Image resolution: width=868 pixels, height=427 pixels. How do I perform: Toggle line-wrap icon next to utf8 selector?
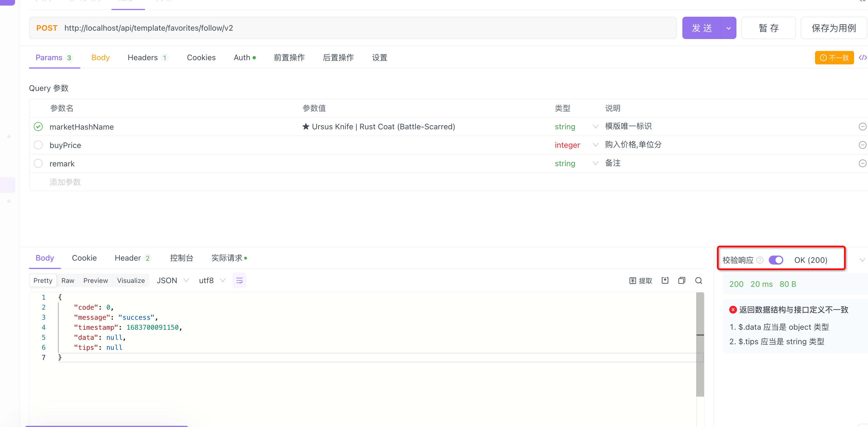pos(239,280)
